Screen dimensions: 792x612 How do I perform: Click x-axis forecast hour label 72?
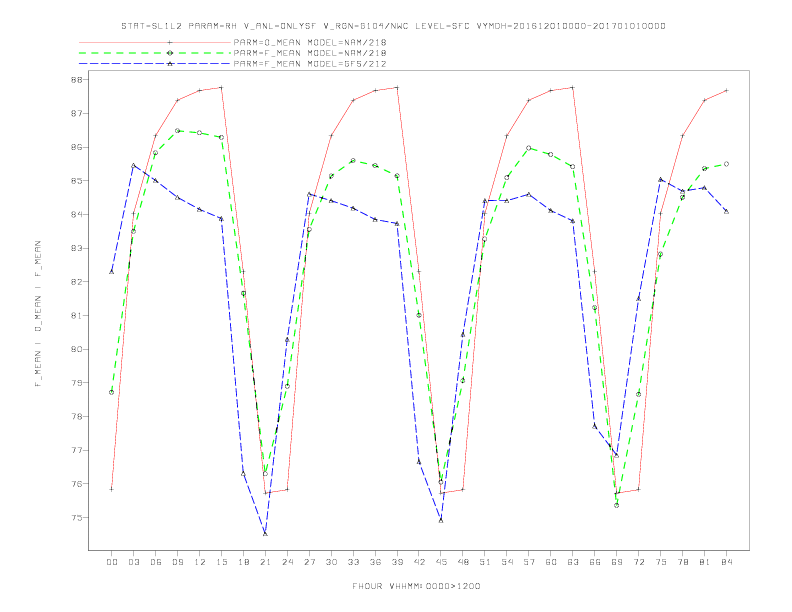click(x=639, y=562)
